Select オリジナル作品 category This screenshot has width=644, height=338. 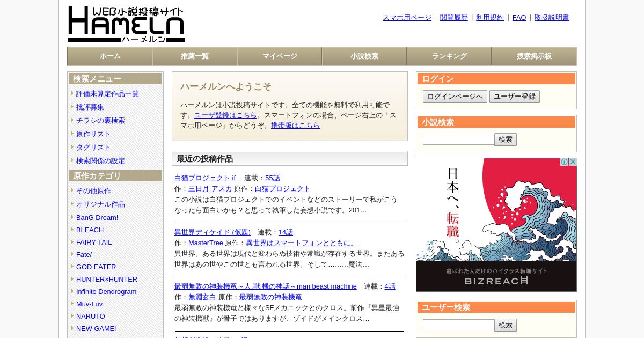pyautogui.click(x=100, y=204)
